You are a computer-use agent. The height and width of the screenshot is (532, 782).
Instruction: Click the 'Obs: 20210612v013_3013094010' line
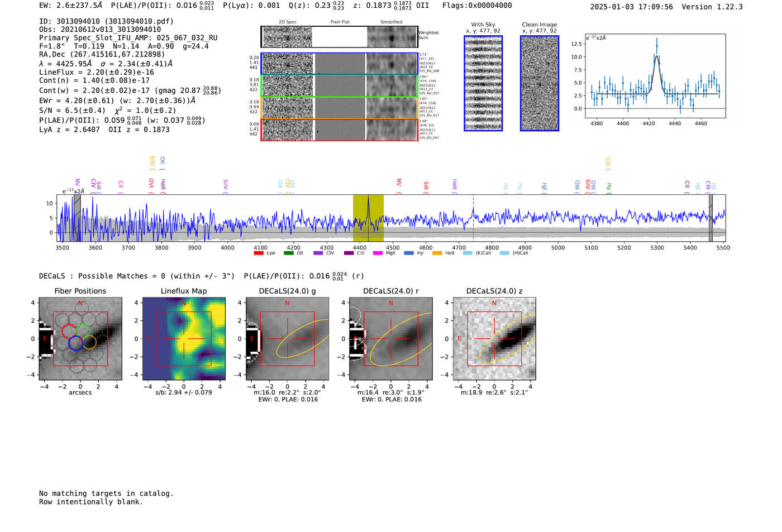[100, 30]
